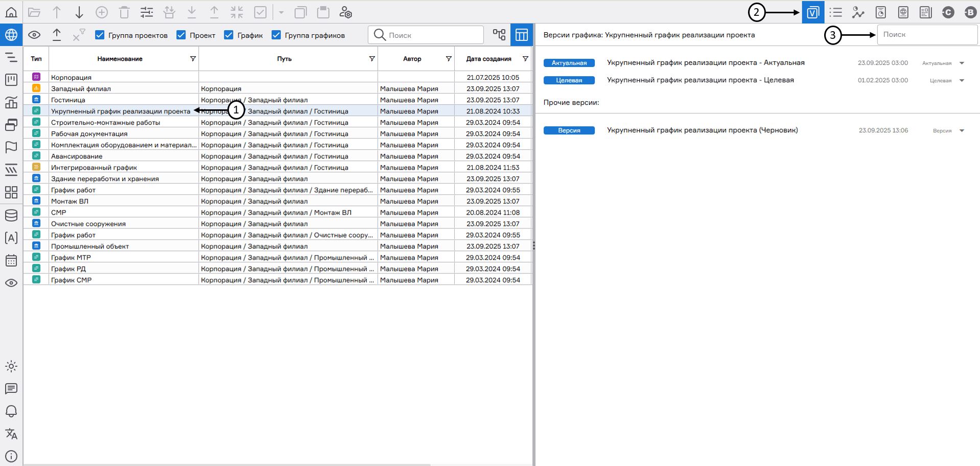The height and width of the screenshot is (466, 980).
Task: Expand dropdown for the Актуальная version row
Action: point(962,63)
